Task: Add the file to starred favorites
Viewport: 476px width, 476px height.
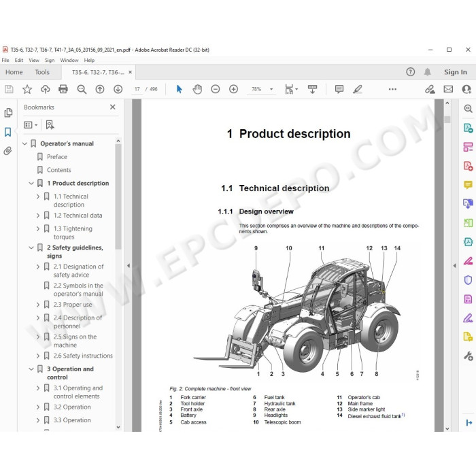Action: click(x=27, y=89)
